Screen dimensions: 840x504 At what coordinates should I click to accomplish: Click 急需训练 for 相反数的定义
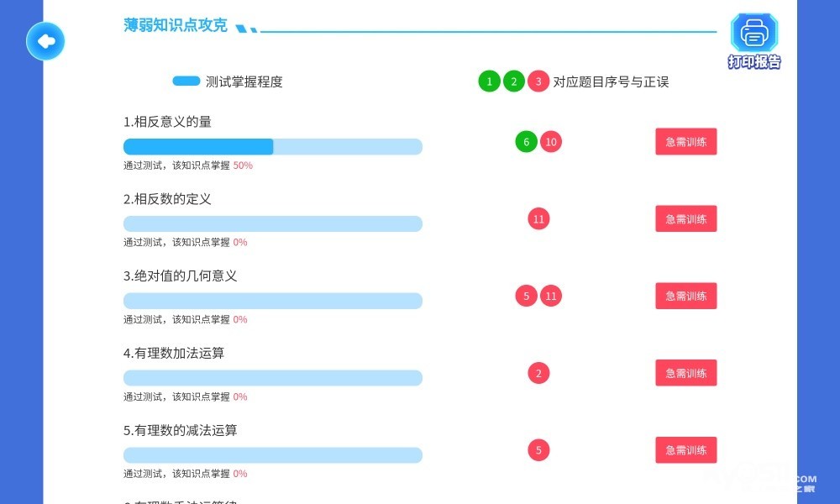pyautogui.click(x=685, y=219)
